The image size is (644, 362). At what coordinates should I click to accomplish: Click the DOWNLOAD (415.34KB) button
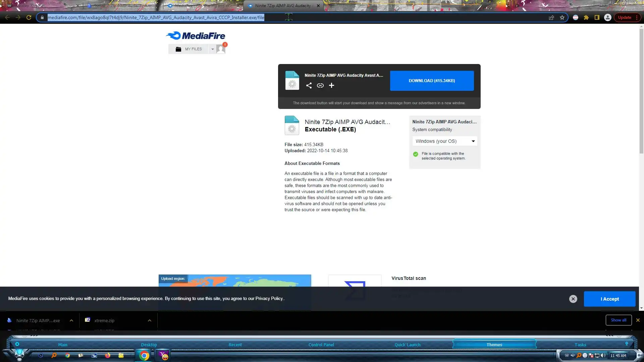(x=432, y=81)
